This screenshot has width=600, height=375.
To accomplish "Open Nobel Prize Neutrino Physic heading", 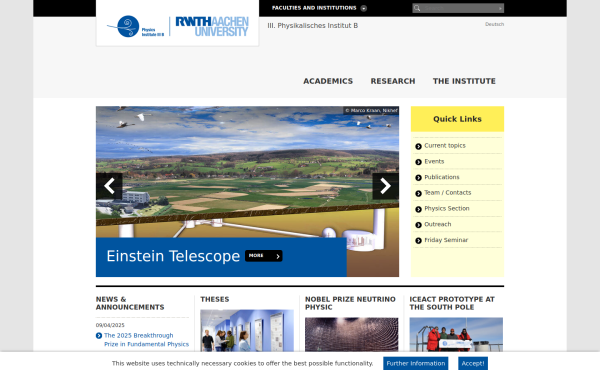I will [350, 303].
